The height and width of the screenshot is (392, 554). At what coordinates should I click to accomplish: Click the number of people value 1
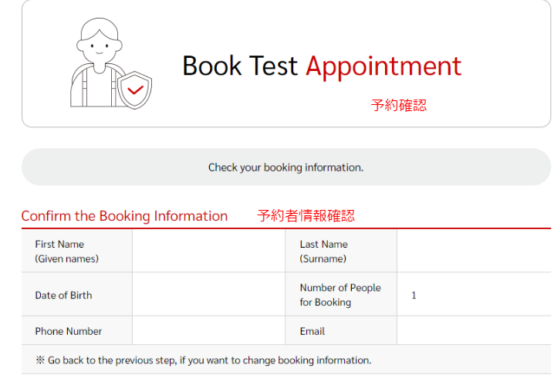(x=414, y=296)
